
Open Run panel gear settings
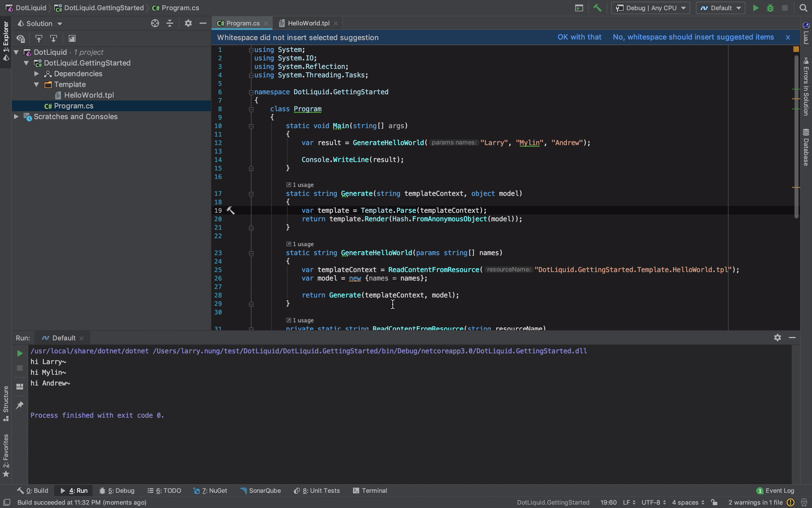[777, 338]
